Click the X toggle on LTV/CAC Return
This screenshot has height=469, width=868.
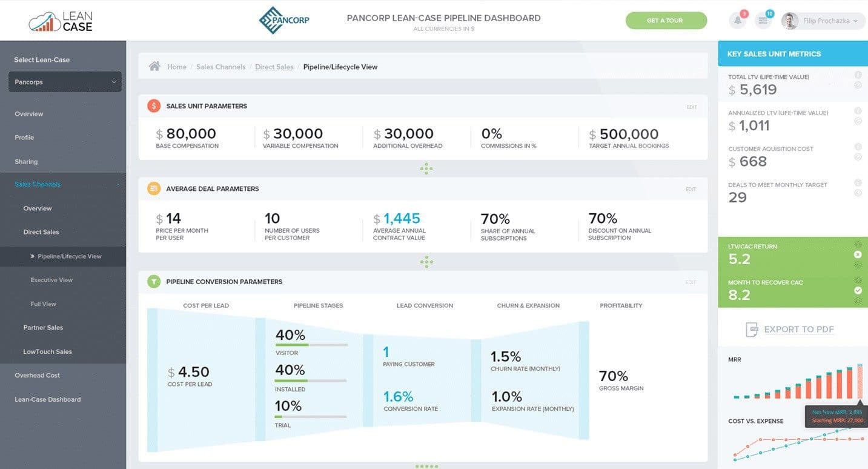[x=858, y=254]
